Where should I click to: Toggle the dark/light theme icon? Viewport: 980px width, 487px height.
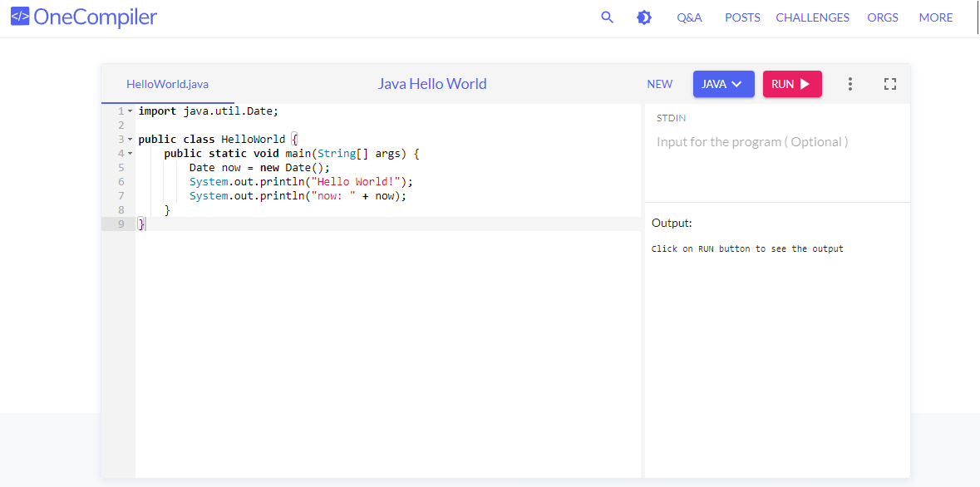click(643, 17)
